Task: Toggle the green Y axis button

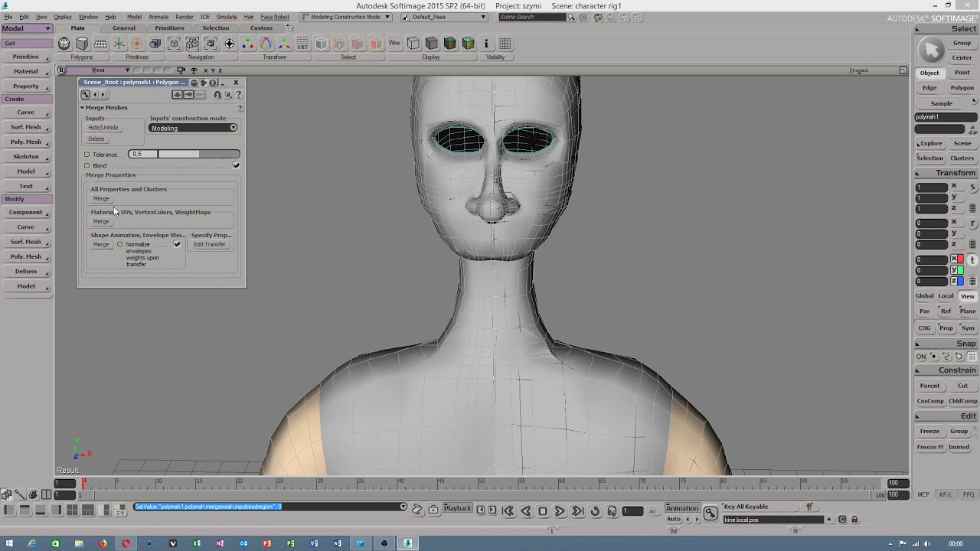Action: [x=958, y=270]
